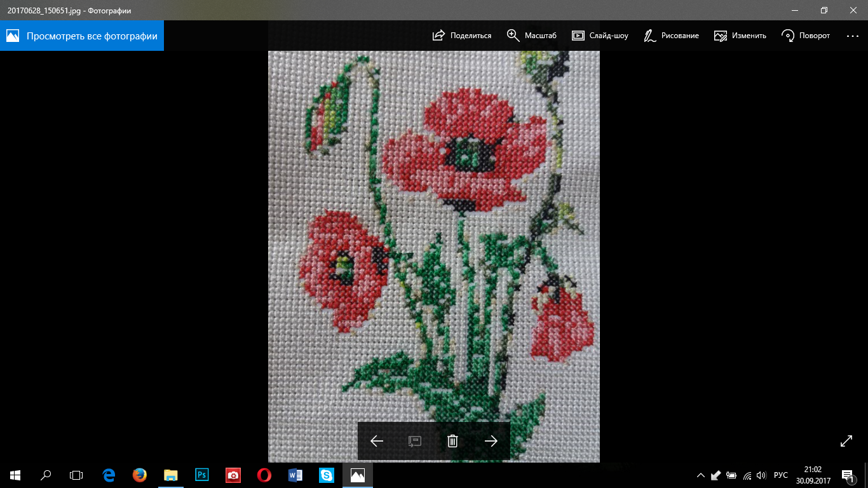Image resolution: width=868 pixels, height=488 pixels.
Task: Click the greyed-out icon left of the trash icon
Action: 415,441
